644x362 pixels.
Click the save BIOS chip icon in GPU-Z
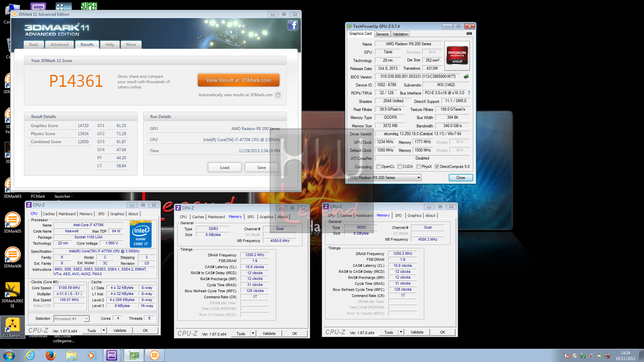click(x=466, y=76)
